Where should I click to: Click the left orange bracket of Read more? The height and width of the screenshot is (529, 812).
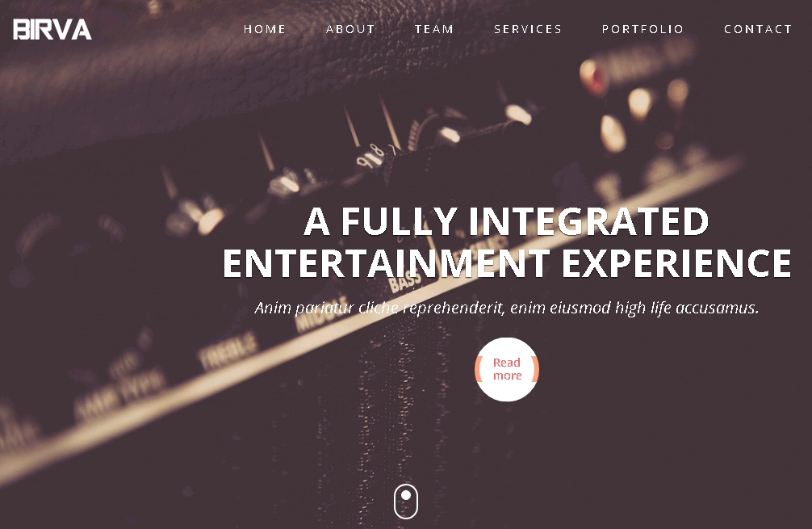click(x=478, y=369)
